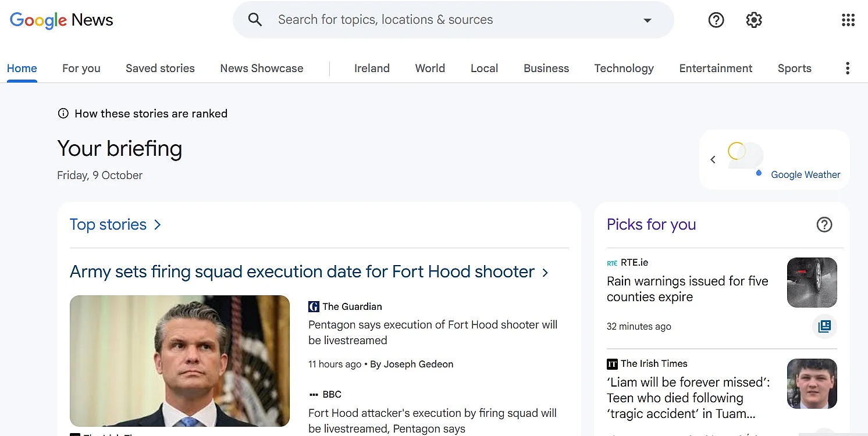The image size is (868, 436).
Task: Click the Google News logo
Action: pyautogui.click(x=62, y=20)
